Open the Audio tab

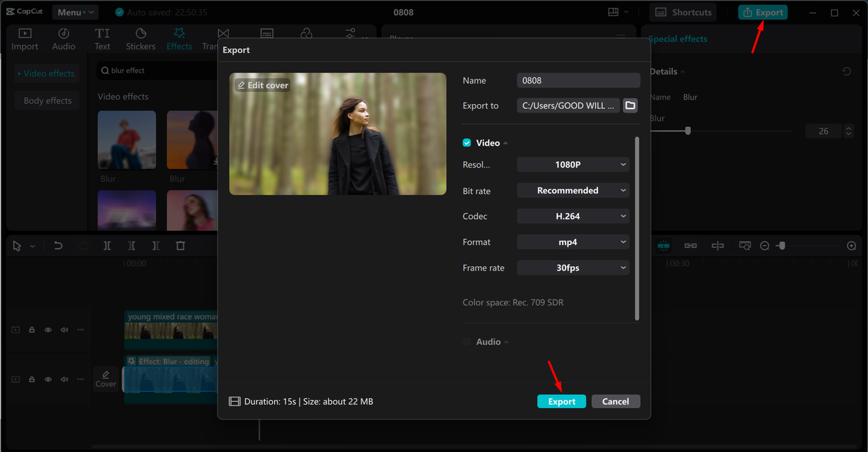[64, 39]
